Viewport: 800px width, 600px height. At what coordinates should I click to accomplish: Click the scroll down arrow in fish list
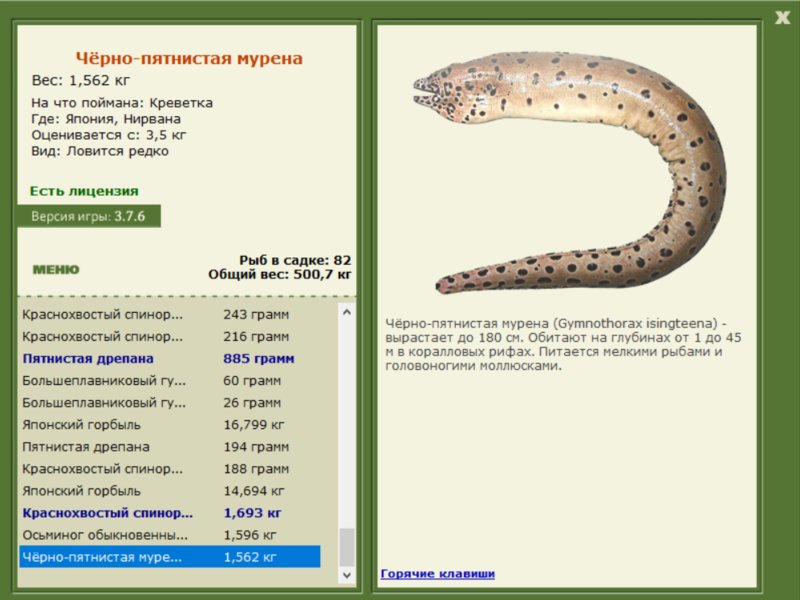tap(347, 575)
